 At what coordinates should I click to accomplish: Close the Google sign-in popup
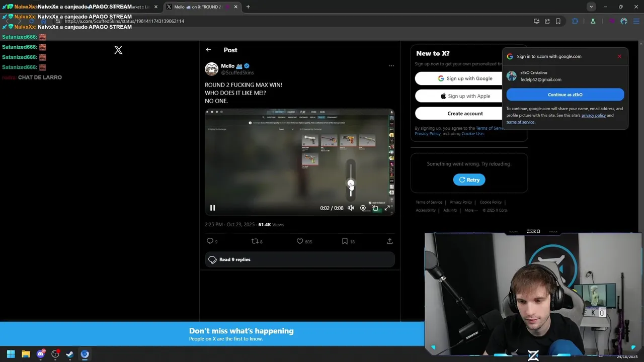tap(619, 56)
